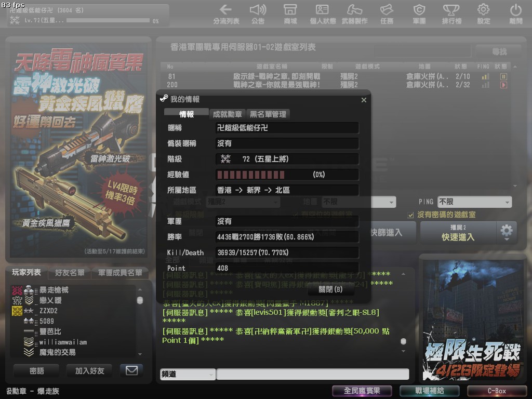Image resolution: width=532 pixels, height=399 pixels.
Task: Open the 全民瘋賓果 button
Action: (362, 391)
